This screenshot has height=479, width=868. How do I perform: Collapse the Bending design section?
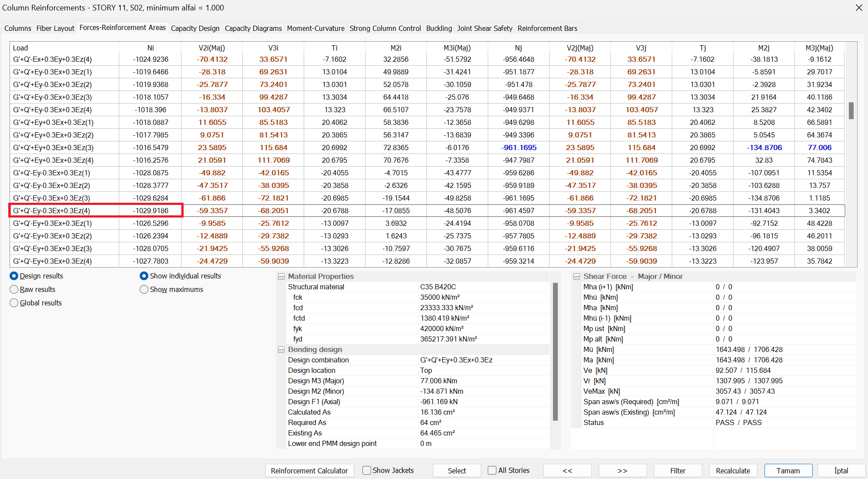pyautogui.click(x=282, y=350)
